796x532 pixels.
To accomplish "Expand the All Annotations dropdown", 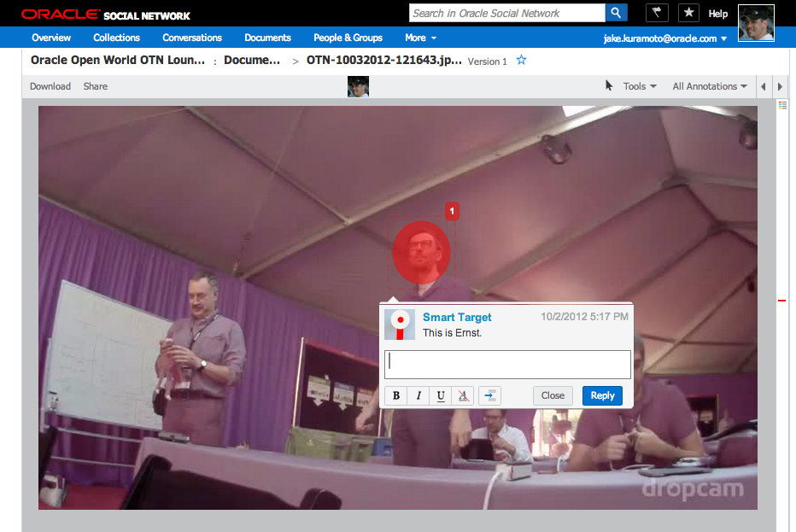I will pos(709,86).
